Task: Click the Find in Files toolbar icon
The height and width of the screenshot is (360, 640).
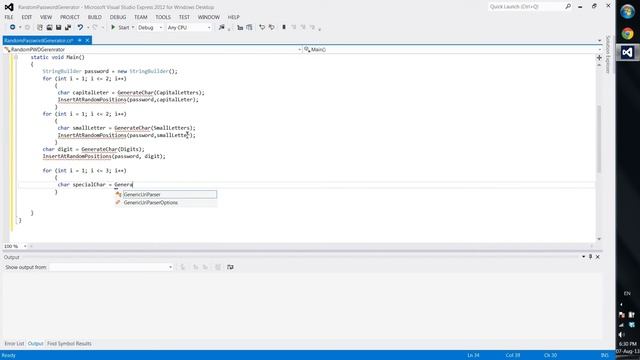Action: (222, 27)
